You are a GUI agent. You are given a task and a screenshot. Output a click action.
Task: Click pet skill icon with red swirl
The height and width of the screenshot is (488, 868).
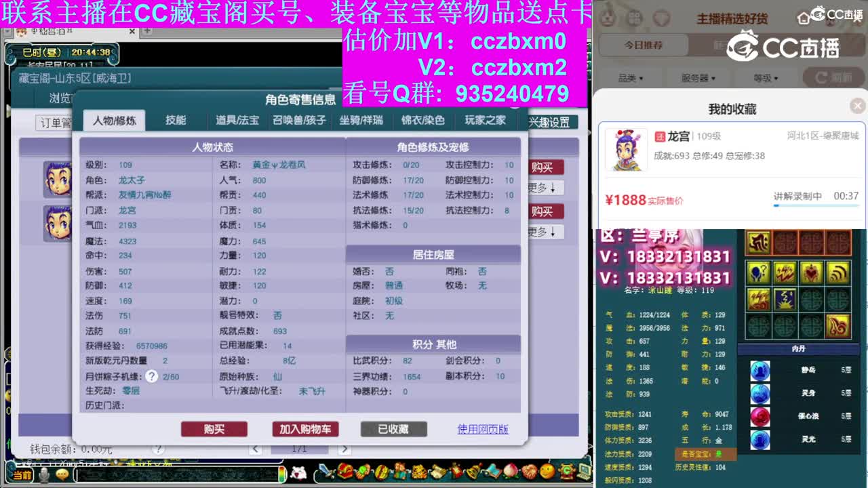tap(839, 326)
